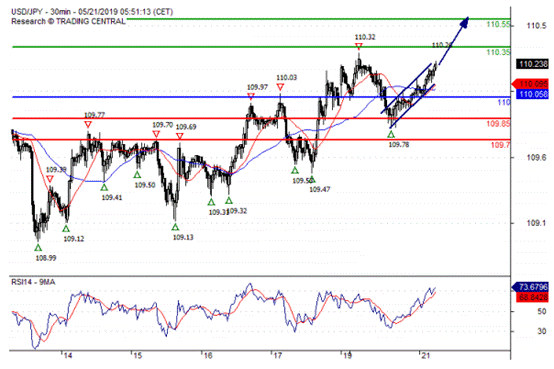The height and width of the screenshot is (369, 554).
Task: Click the red 109.85 support level label
Action: click(498, 124)
